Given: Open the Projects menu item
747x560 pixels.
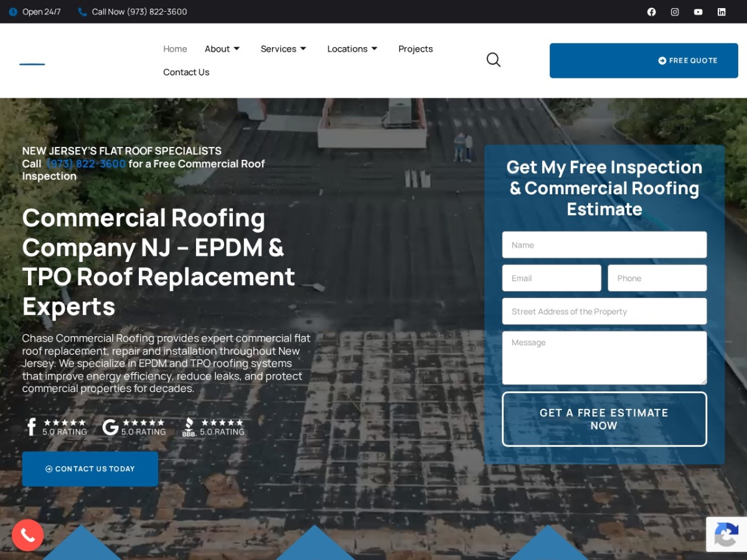Looking at the screenshot, I should pos(415,49).
